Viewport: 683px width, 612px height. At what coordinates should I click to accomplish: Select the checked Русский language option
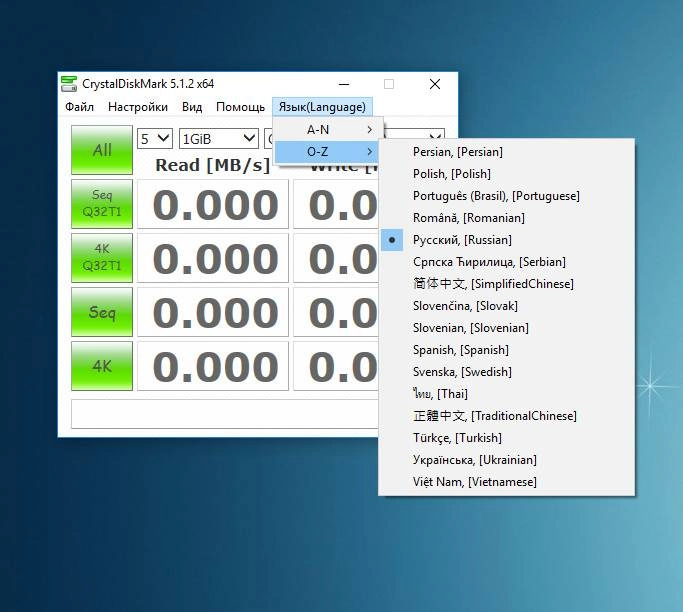point(506,240)
